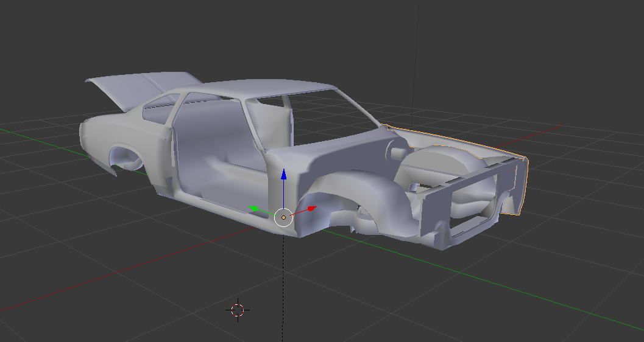Click the 3D cursor crosshair

(238, 310)
